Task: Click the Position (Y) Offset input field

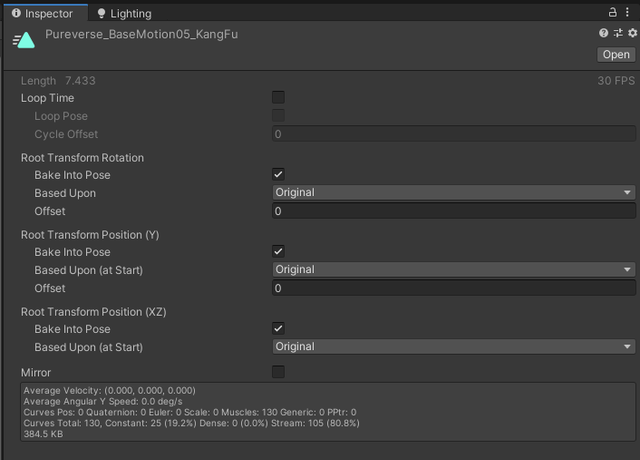Action: click(x=454, y=288)
